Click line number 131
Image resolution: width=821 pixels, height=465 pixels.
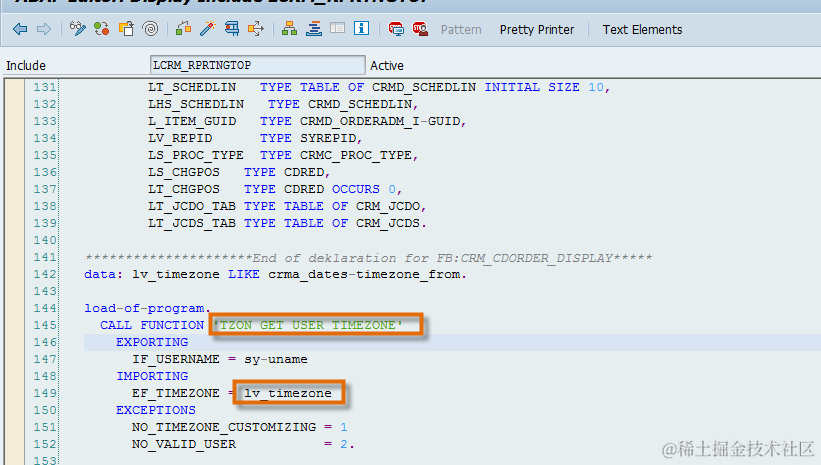[45, 87]
